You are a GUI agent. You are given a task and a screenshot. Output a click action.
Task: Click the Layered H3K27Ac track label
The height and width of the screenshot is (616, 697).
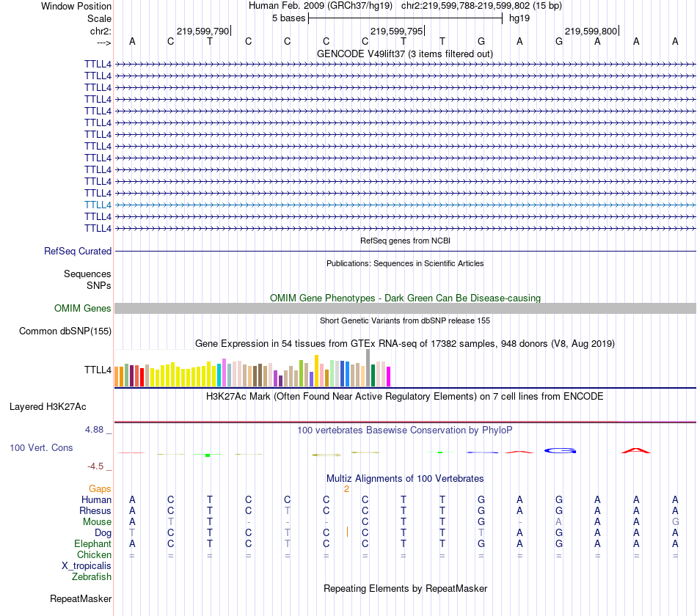point(48,407)
